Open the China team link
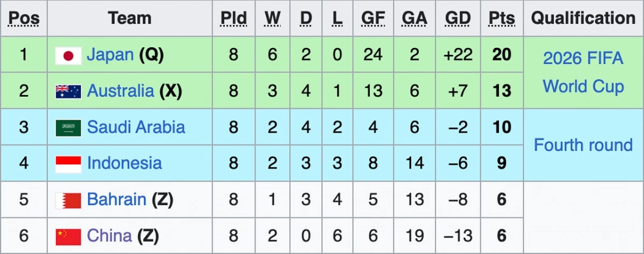The image size is (644, 254). 109,236
